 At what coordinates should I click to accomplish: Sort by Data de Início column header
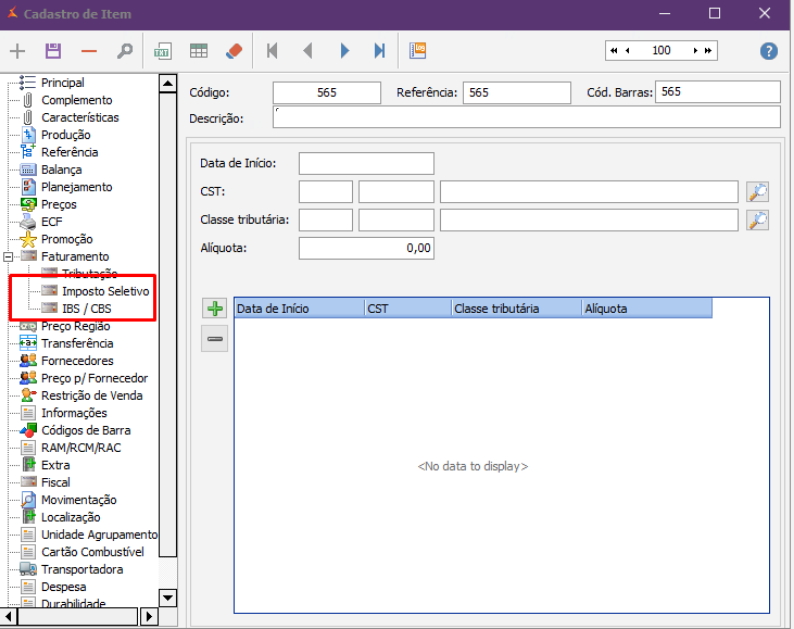[299, 308]
